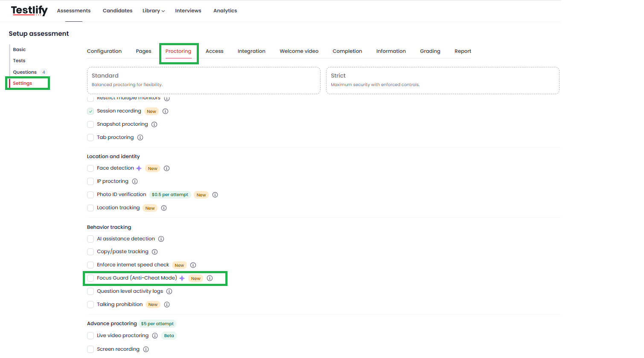Open Location tracking info icon

(164, 208)
